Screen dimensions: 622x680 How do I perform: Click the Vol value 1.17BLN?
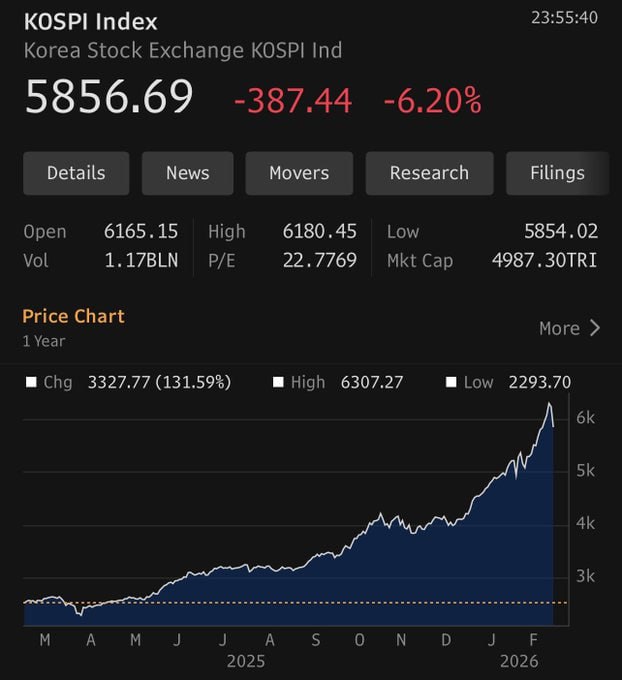(x=141, y=260)
